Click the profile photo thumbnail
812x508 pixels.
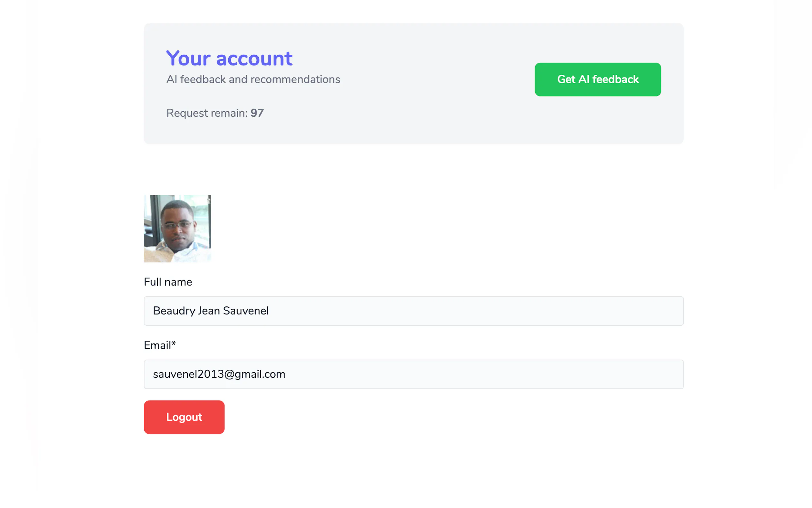tap(177, 228)
